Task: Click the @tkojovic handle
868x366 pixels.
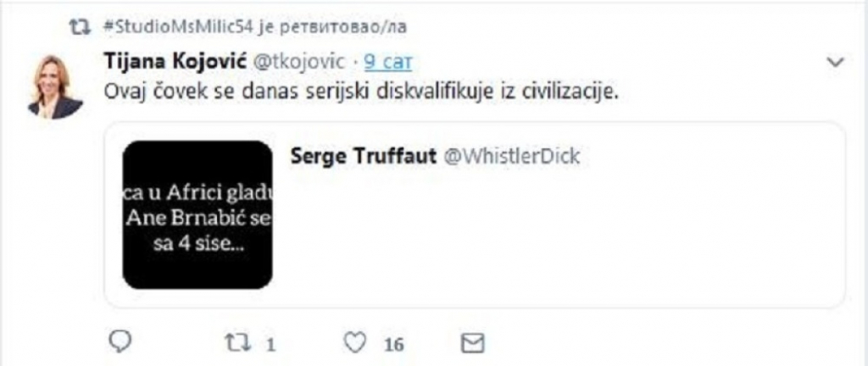Action: click(299, 63)
